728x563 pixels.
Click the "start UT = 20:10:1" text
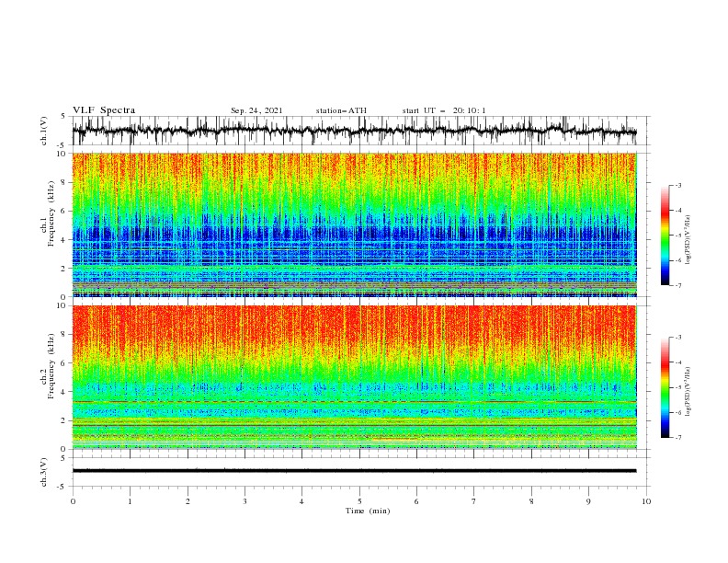[444, 110]
